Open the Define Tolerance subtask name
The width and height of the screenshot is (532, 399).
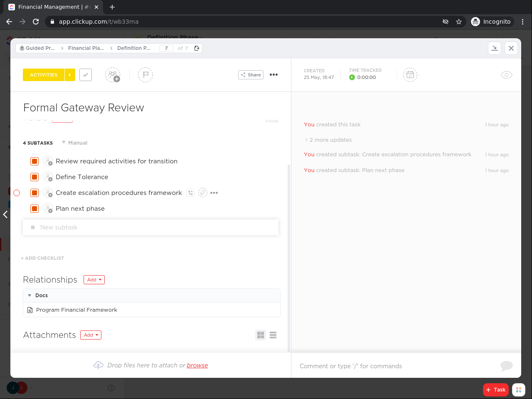[x=82, y=177]
